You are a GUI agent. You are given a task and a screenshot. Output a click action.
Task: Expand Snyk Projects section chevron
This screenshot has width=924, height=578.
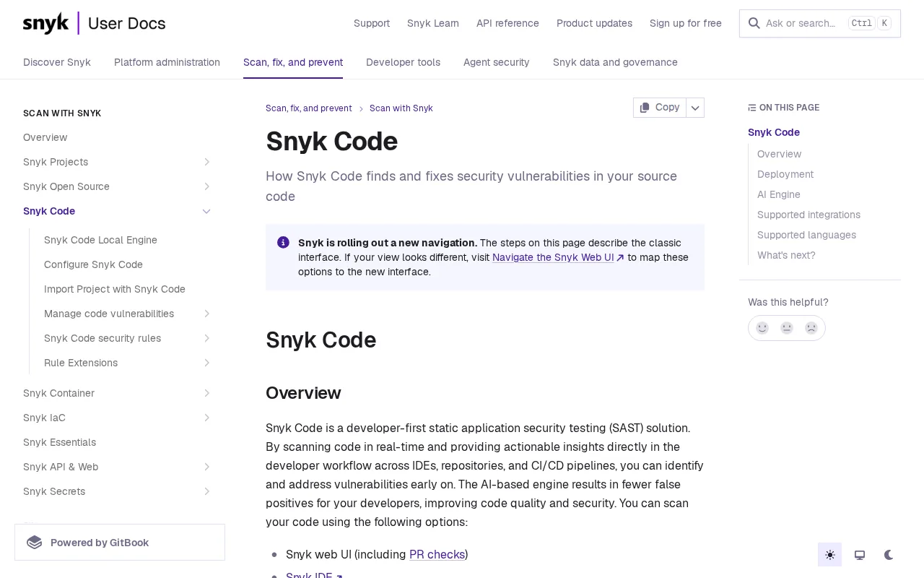click(206, 162)
